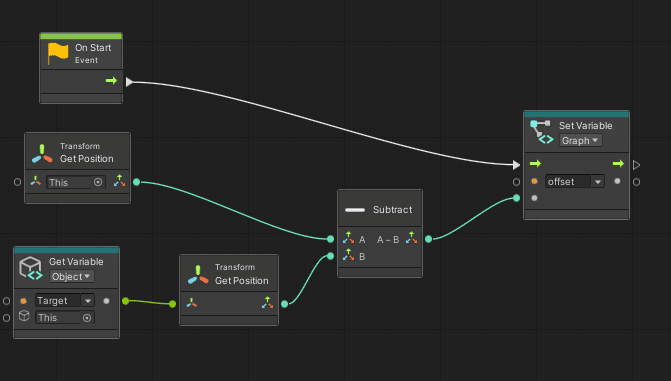Click the small cube icon beside the This field in Get Variable
This screenshot has width=671, height=381.
[24, 316]
